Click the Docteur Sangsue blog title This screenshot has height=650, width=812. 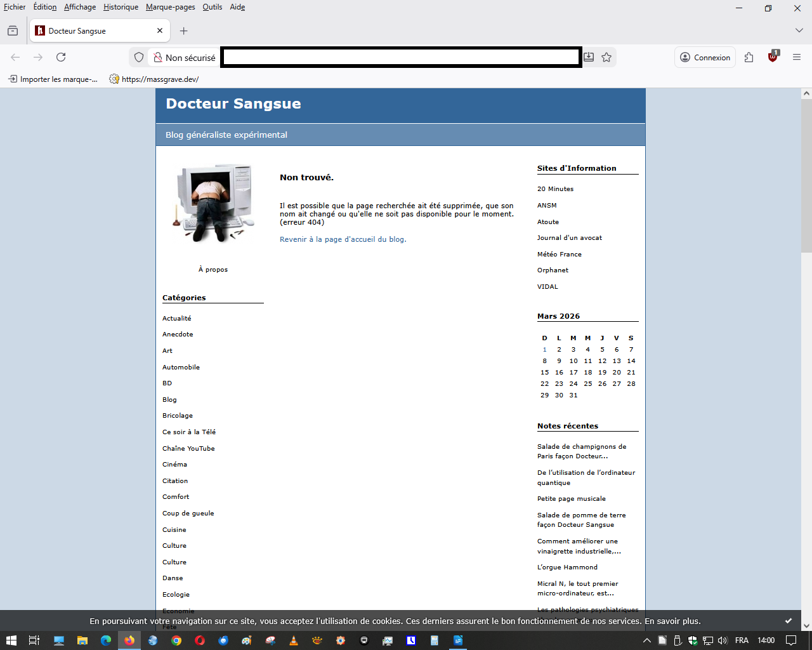(x=233, y=103)
